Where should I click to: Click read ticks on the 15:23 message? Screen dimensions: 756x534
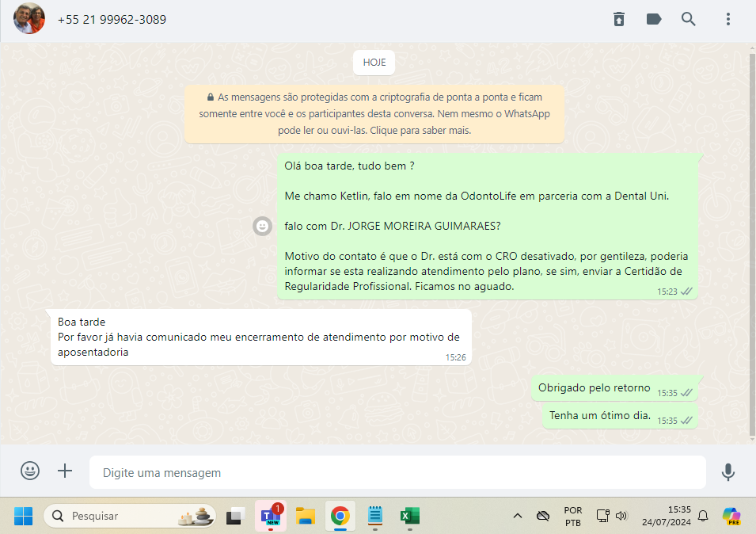(686, 292)
